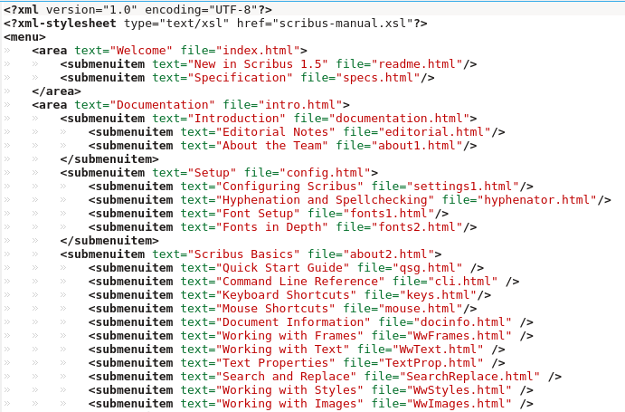Select the "Scribus Basics" text value

[244, 254]
